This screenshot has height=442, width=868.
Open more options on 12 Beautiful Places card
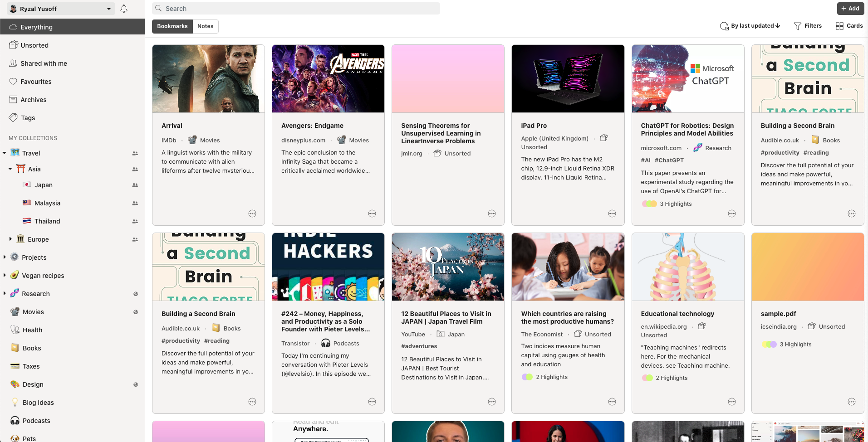492,402
